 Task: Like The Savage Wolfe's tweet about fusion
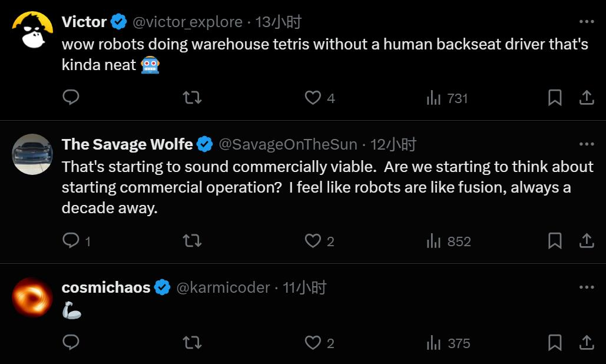click(319, 241)
